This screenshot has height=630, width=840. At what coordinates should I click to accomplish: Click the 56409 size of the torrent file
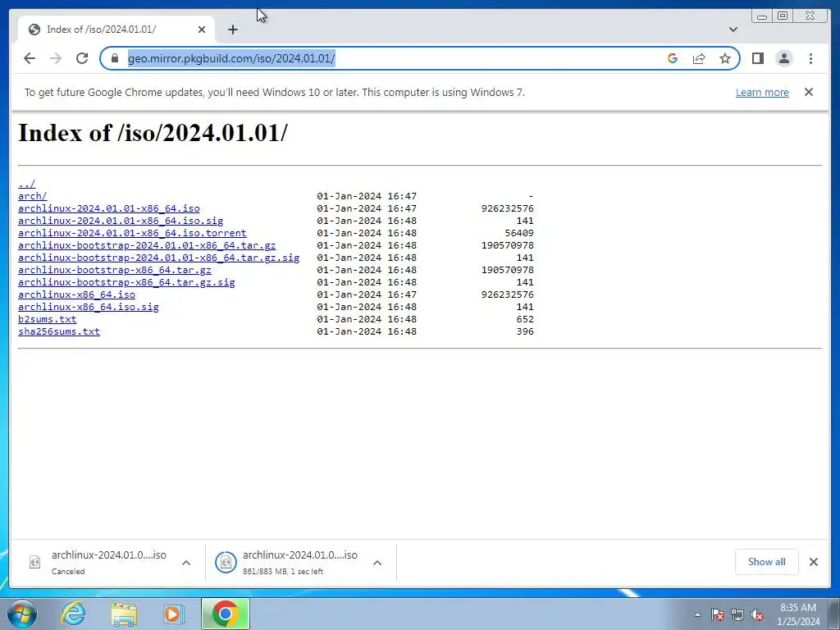click(x=519, y=233)
